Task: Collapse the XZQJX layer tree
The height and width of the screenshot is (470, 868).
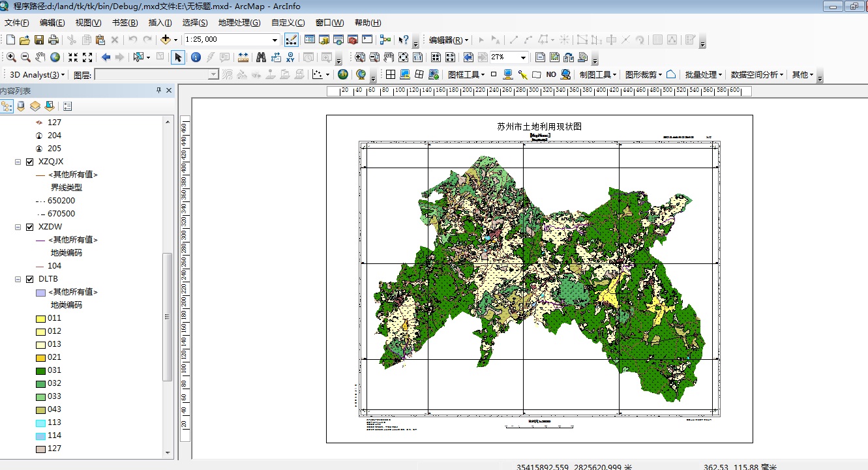Action: [x=18, y=162]
